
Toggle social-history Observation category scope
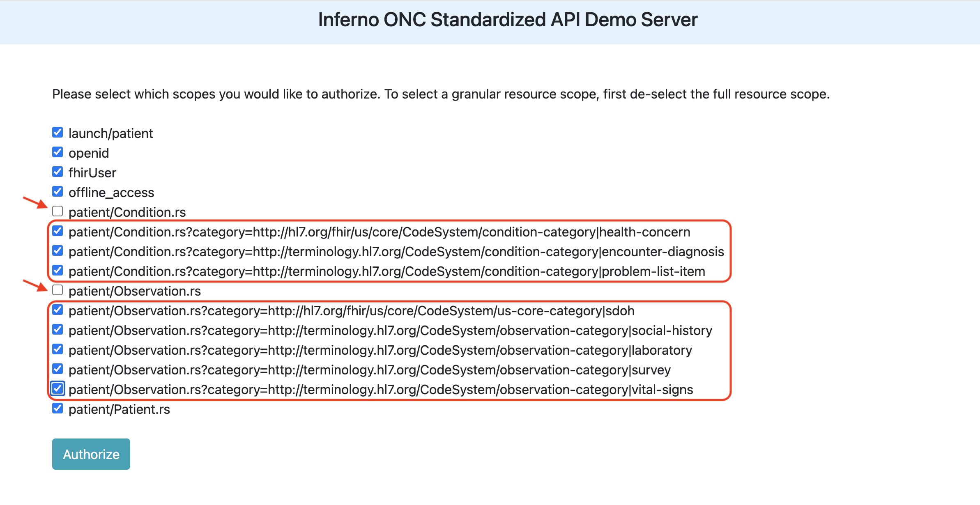point(58,331)
